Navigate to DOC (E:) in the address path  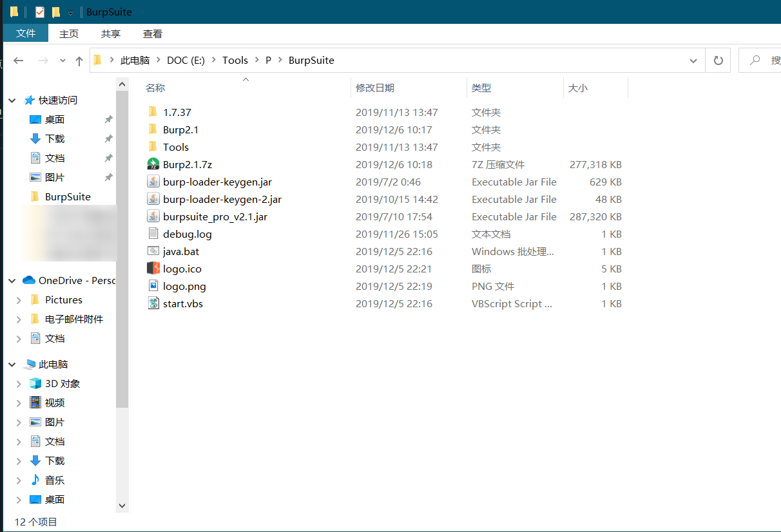(186, 61)
